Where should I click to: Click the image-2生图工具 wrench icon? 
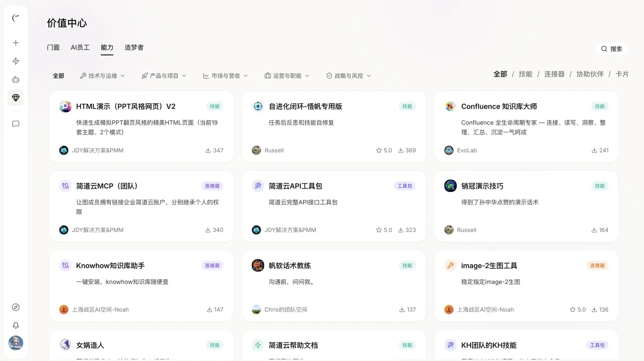pyautogui.click(x=450, y=265)
